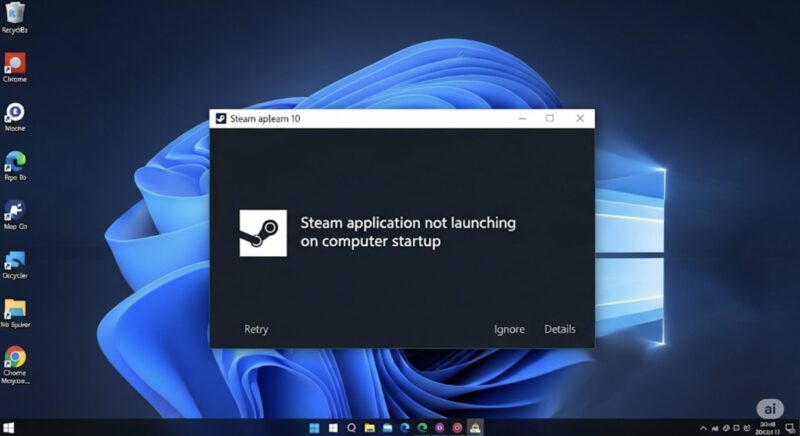Image resolution: width=800 pixels, height=436 pixels.
Task: Open the notification center icon
Action: coord(790,428)
